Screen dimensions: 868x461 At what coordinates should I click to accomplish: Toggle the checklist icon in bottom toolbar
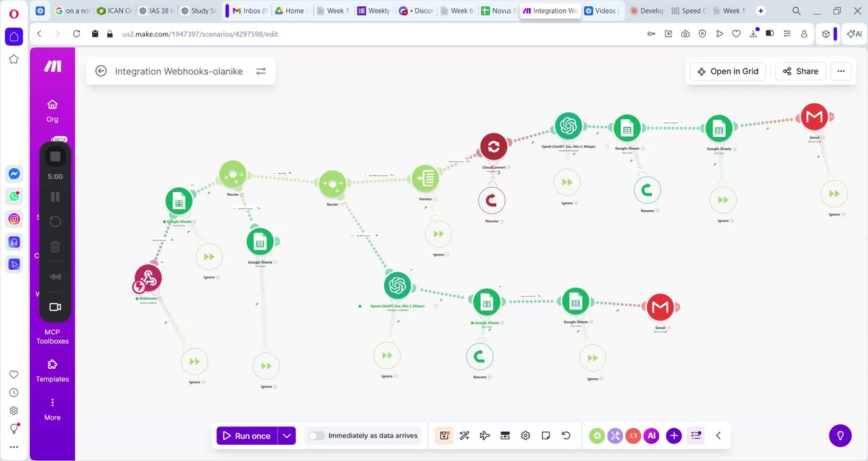pyautogui.click(x=696, y=436)
